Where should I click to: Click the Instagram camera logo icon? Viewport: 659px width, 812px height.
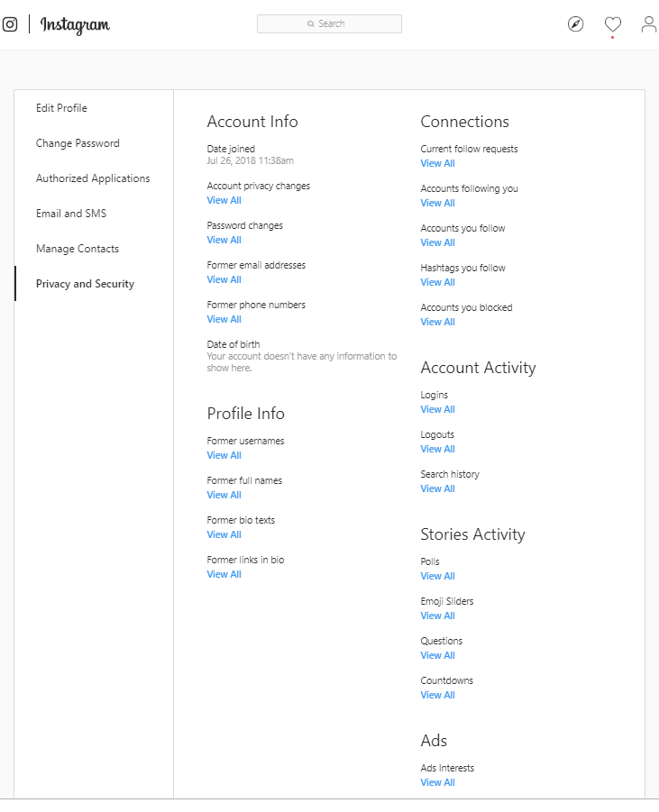pos(9,24)
